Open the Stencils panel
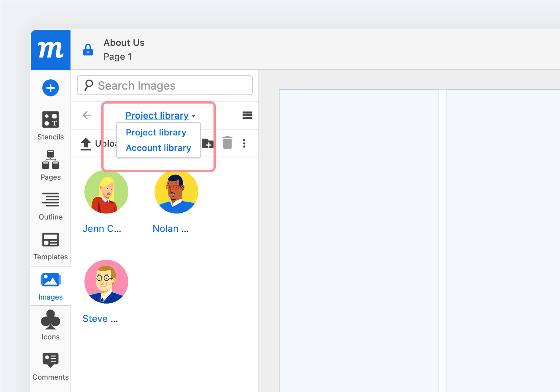 click(51, 125)
